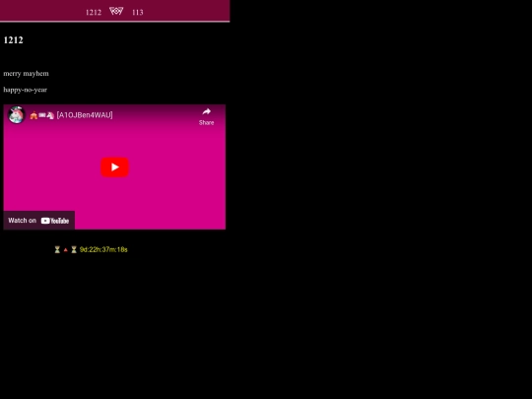
Task: Click Watch on YouTube
Action: (x=38, y=221)
